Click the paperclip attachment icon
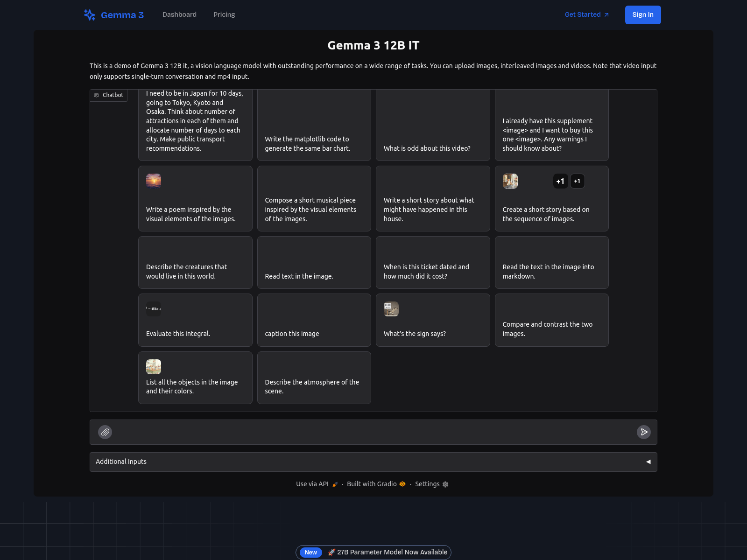The image size is (747, 560). tap(105, 432)
